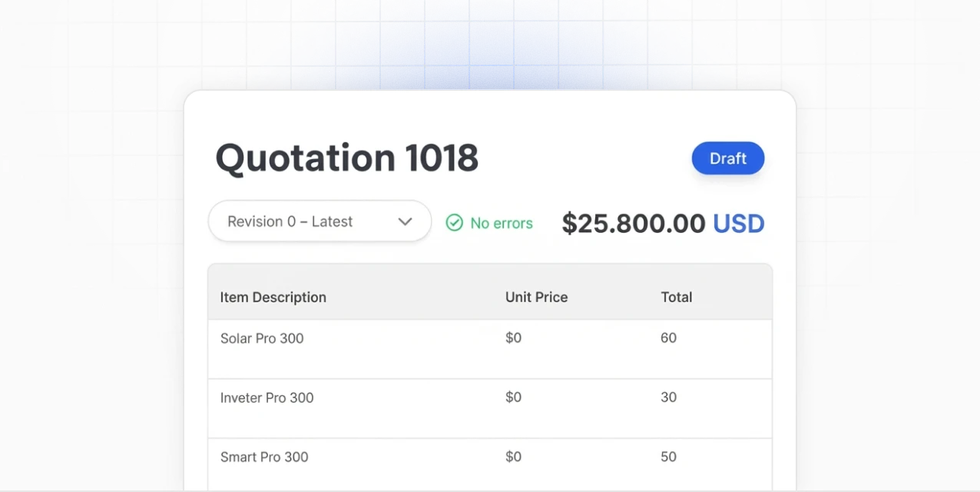Click the Inveter Pro 300 unit price
The image size is (980, 492).
point(513,397)
